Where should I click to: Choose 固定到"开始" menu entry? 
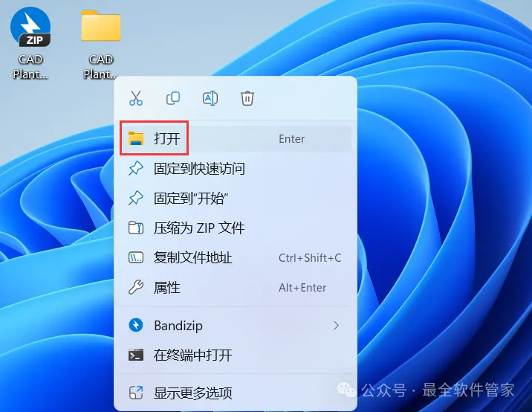[x=236, y=199]
